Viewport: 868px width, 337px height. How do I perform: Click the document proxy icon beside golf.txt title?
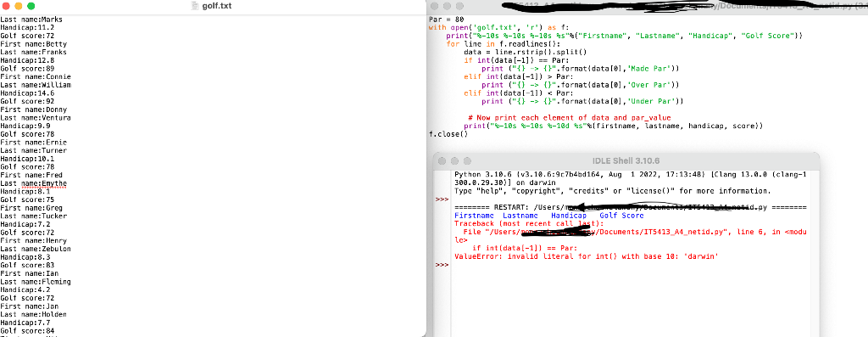(x=194, y=6)
